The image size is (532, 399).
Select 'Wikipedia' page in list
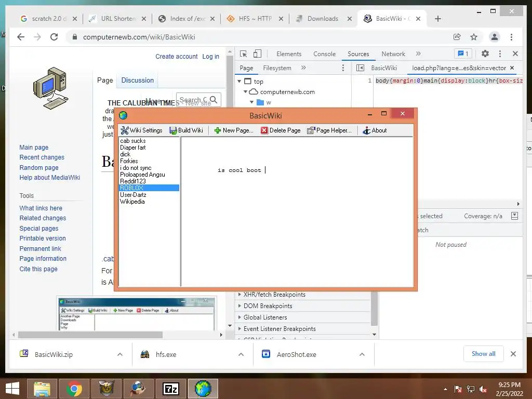(132, 202)
